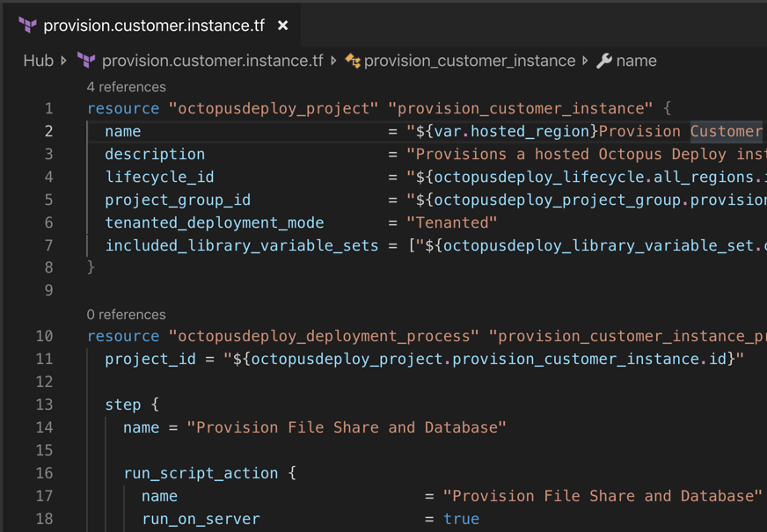Click octopusdeploy_project.provision_customer_instance.id on line 11
This screenshot has width=767, height=532.
(489, 359)
